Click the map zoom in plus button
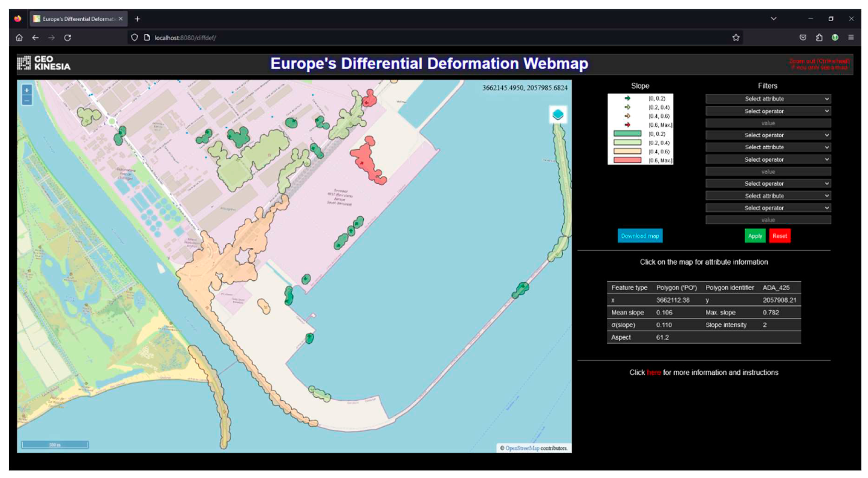The width and height of the screenshot is (868, 478). tap(27, 90)
